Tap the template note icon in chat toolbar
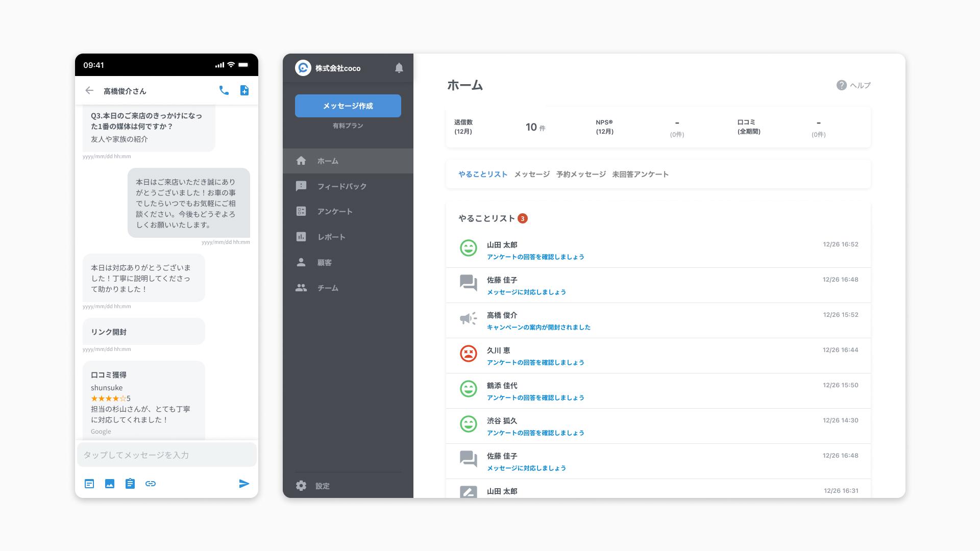980x551 pixels. click(89, 484)
